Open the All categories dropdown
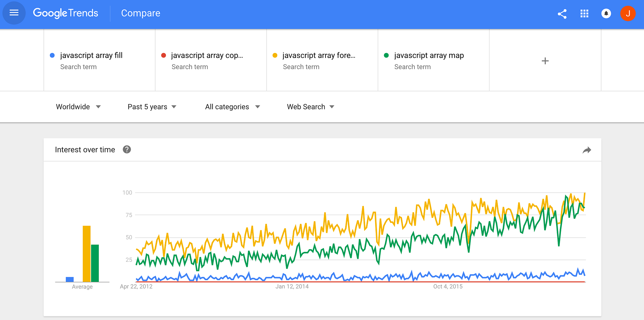Viewport: 644px width, 320px height. 232,107
